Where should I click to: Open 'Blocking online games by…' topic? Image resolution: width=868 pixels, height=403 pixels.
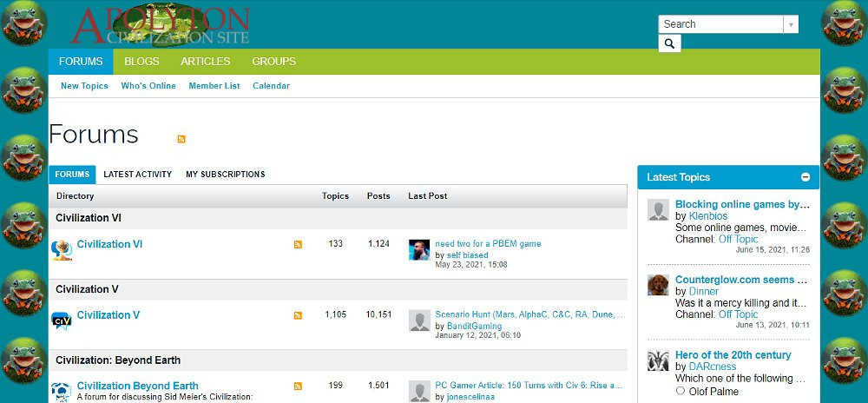click(743, 204)
